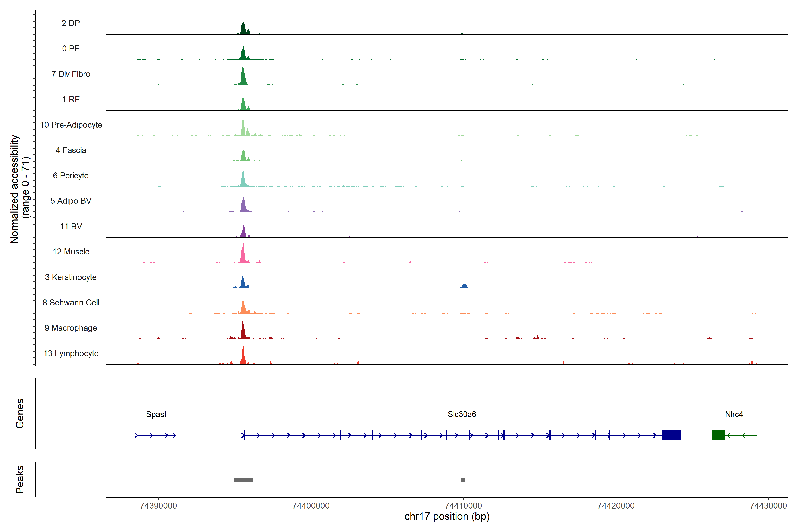Click the chr17 position axis title
This screenshot has height=532, width=798.
pos(447,516)
